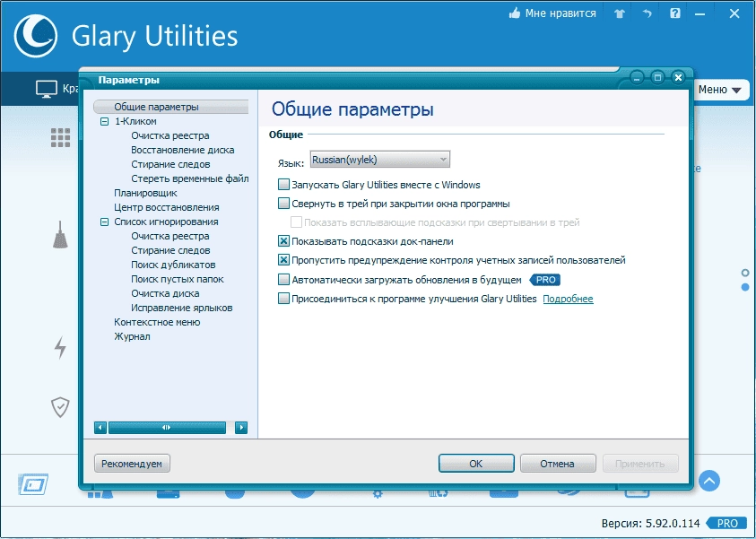This screenshot has width=756, height=539.
Task: Open the Подробнее link
Action: coord(568,299)
